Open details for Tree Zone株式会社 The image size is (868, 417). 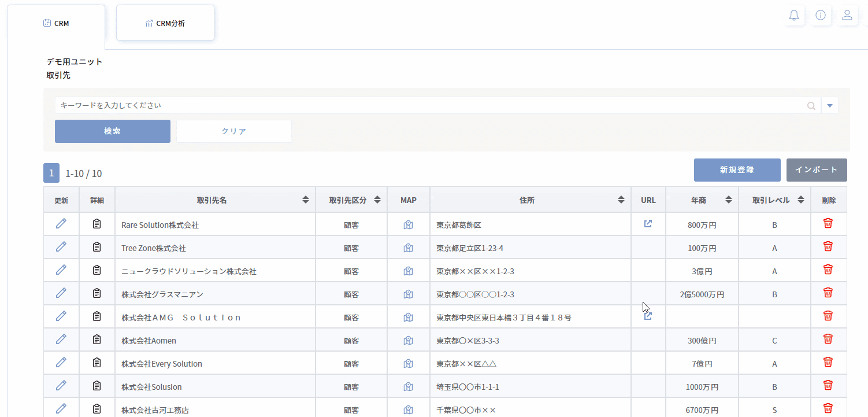[97, 247]
